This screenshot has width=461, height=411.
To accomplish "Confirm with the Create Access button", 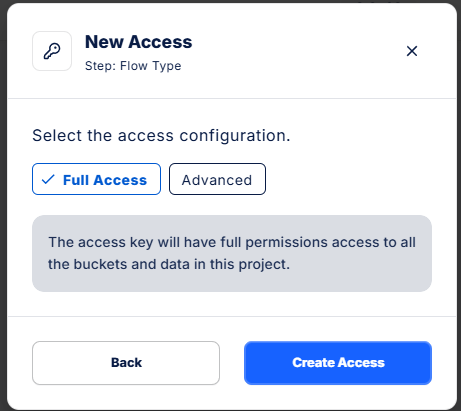I will 338,363.
